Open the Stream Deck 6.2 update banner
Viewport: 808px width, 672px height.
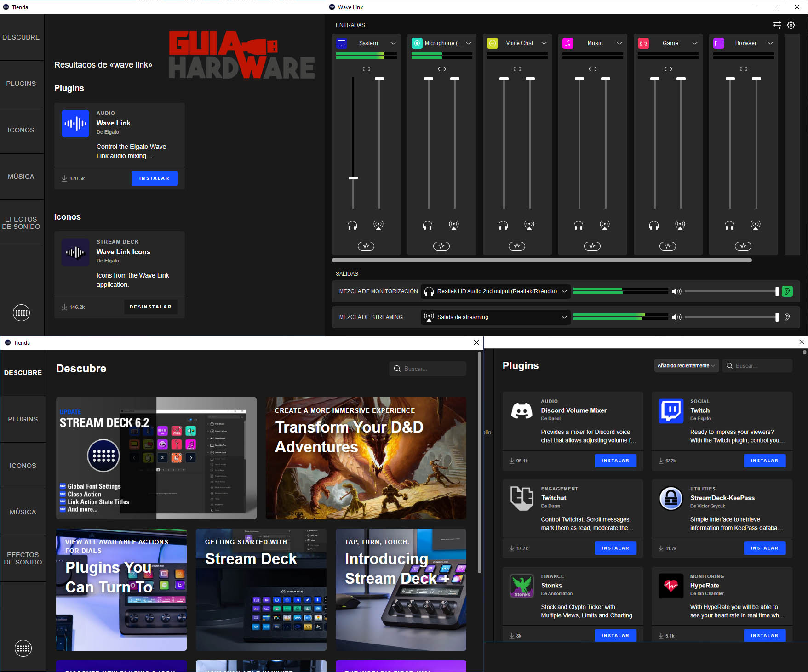(156, 458)
